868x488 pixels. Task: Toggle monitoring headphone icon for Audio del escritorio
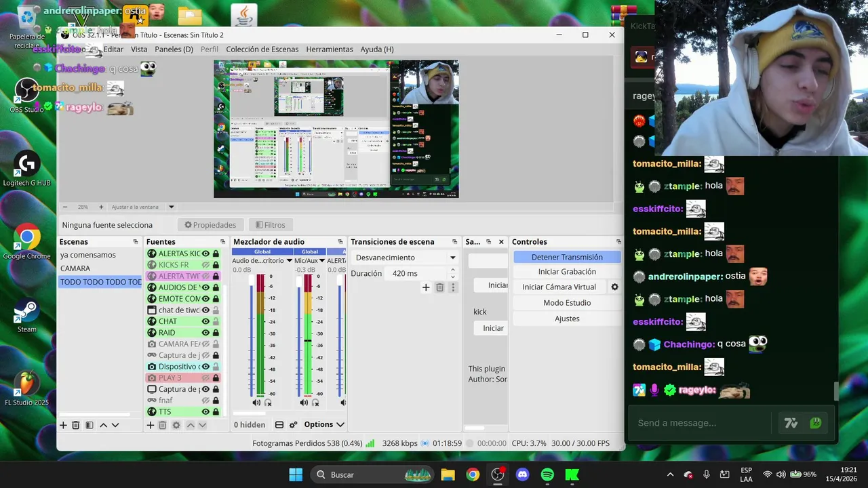pyautogui.click(x=268, y=403)
